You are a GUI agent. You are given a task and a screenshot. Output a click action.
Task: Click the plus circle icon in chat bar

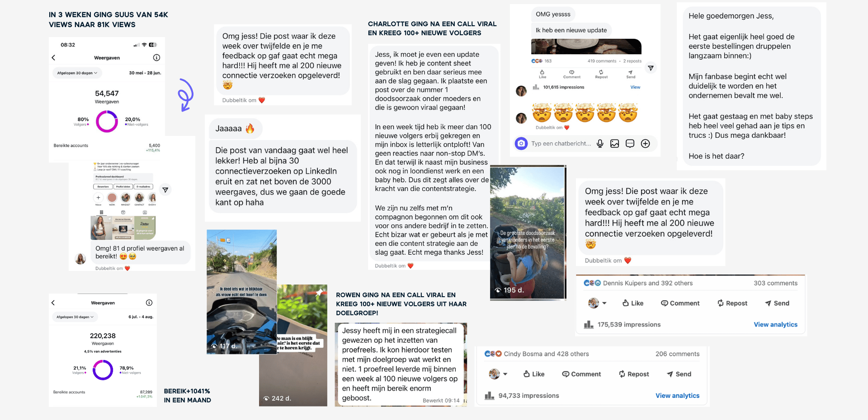pos(646,144)
